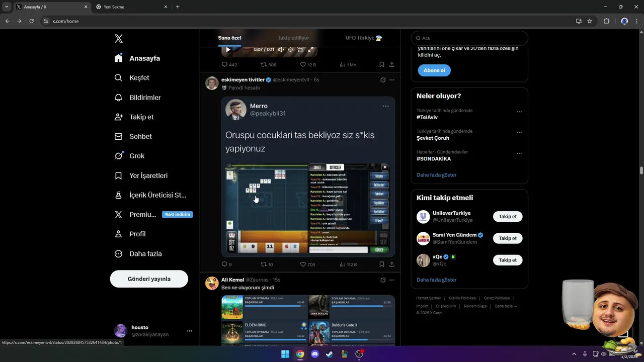Screen dimensions: 644x362
Task: More options for #TelAviv trend
Action: pyautogui.click(x=519, y=112)
